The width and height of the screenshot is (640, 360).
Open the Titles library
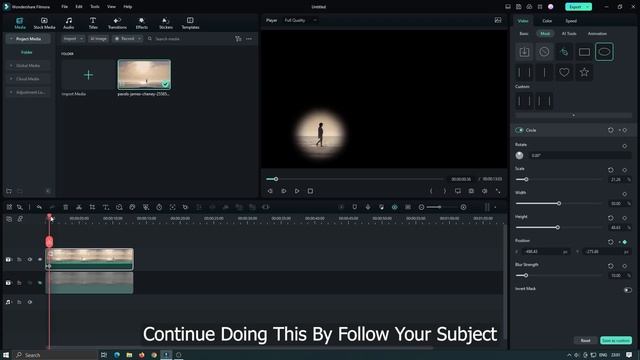[93, 23]
